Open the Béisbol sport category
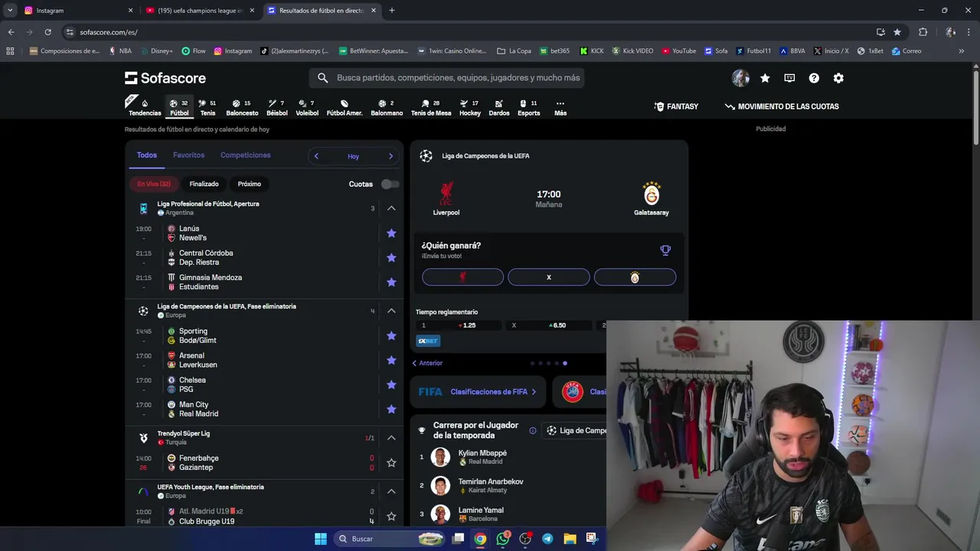This screenshot has width=980, height=551. coord(277,107)
